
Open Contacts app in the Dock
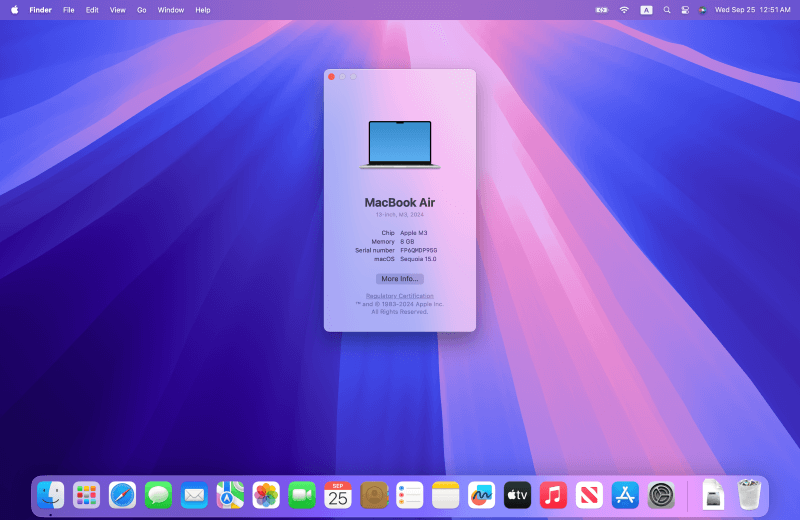point(374,495)
